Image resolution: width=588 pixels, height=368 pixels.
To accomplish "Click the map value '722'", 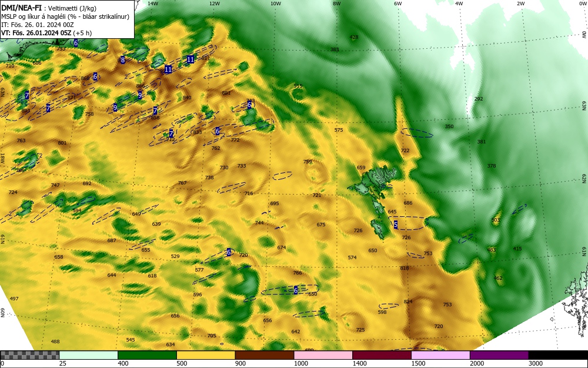I will pos(405,150).
